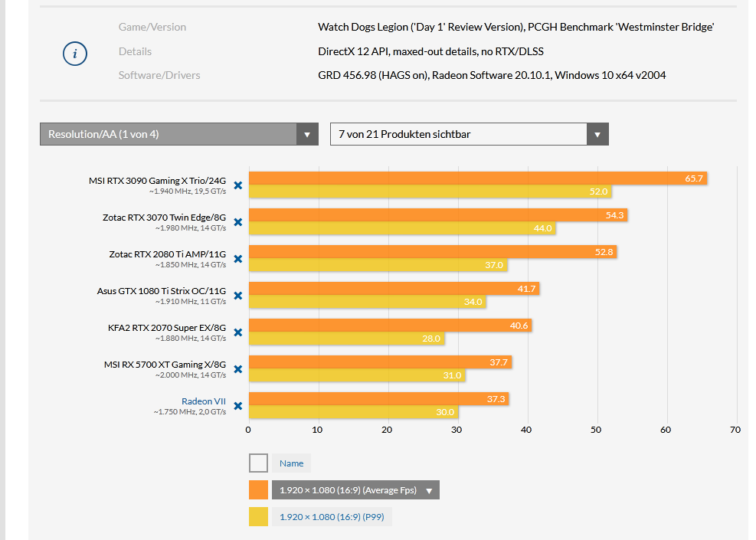Click the ~1.880 MHz, 14 GT/s clock text
Viewport: 756px width, 540px height.
coord(191,339)
